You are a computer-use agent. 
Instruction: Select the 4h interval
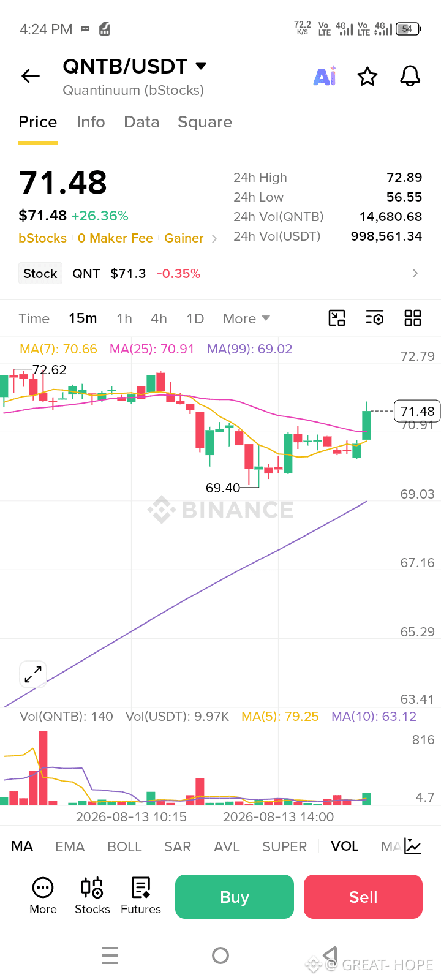point(159,318)
